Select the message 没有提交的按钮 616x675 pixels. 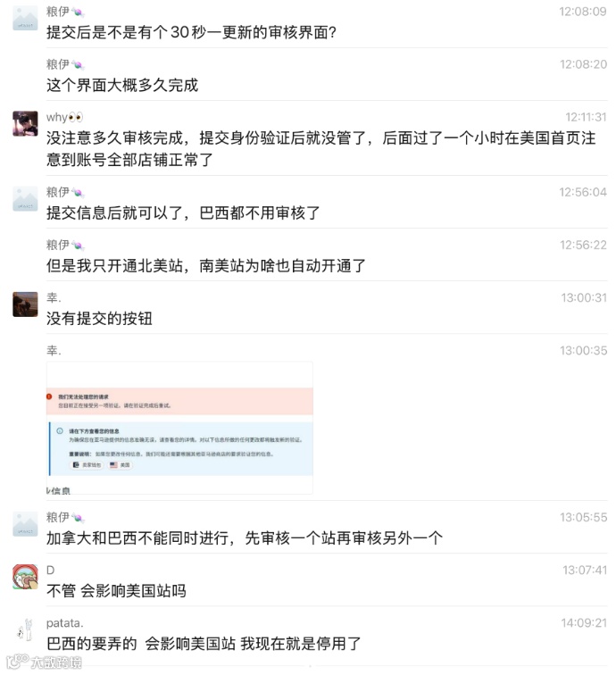[x=99, y=319]
